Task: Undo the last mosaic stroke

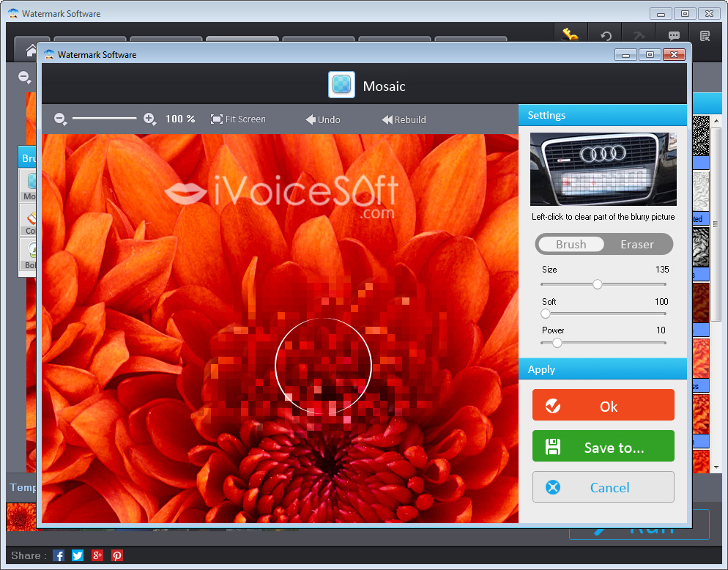Action: point(323,119)
